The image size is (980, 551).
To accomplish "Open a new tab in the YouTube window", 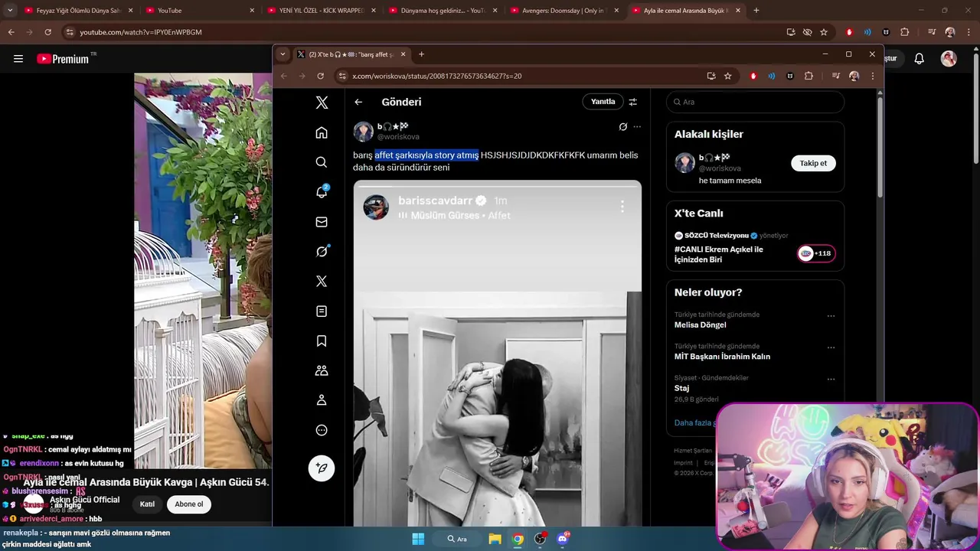I will tap(756, 11).
